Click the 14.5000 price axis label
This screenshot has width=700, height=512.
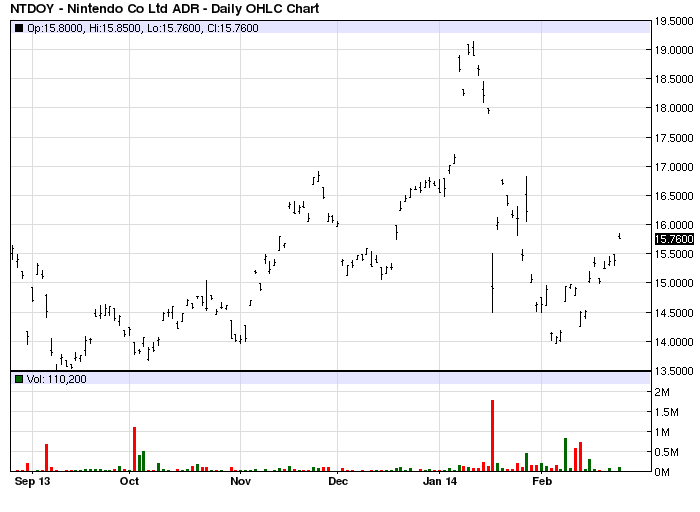[x=674, y=313]
